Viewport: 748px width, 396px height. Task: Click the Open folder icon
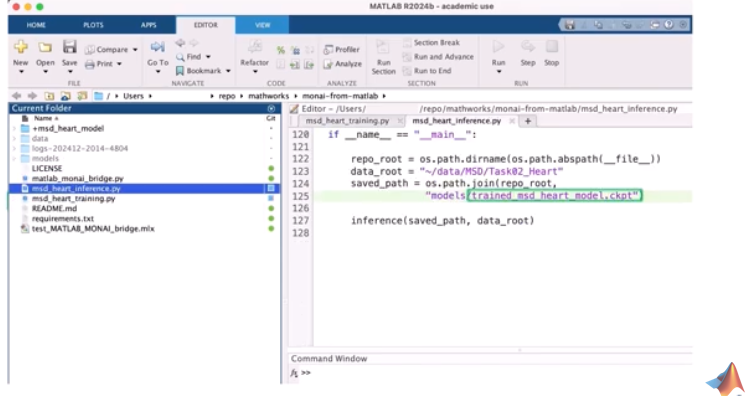coord(45,47)
